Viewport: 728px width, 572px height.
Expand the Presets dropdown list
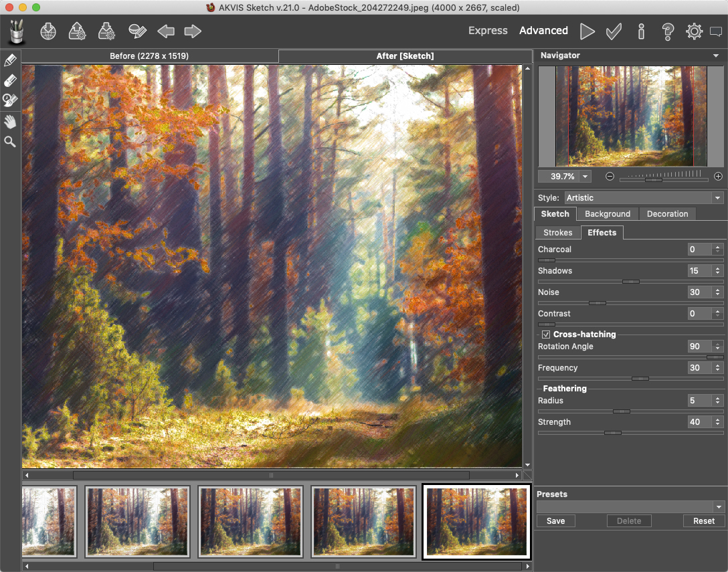[719, 507]
